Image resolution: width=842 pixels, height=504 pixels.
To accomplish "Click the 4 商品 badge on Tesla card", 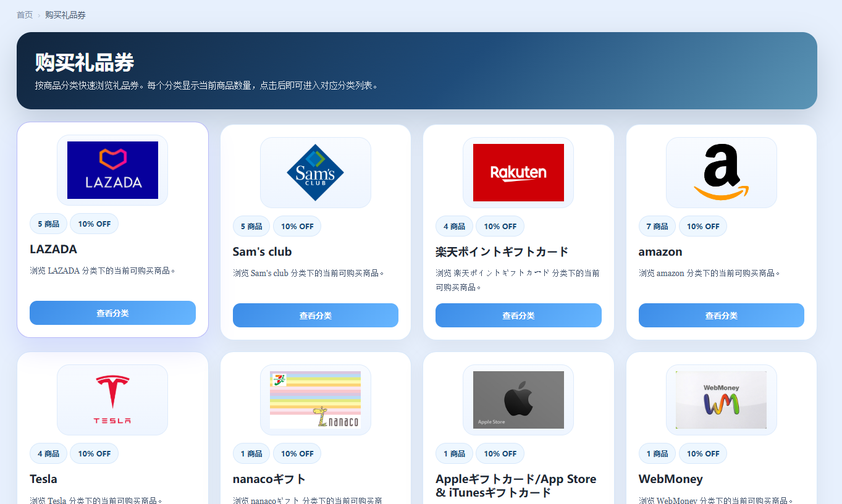I will click(x=48, y=453).
